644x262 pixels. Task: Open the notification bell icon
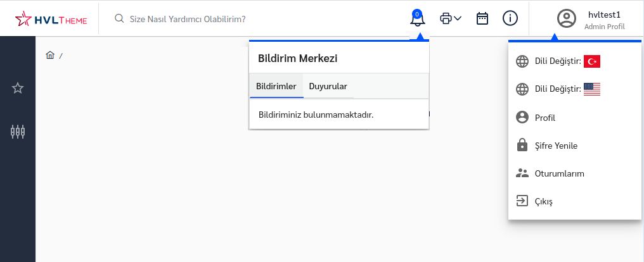pos(418,18)
